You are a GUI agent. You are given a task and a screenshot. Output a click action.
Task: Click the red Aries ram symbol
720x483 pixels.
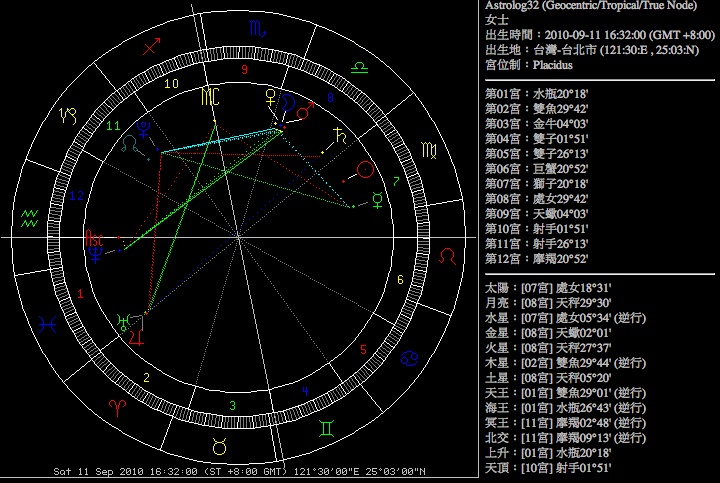117,408
